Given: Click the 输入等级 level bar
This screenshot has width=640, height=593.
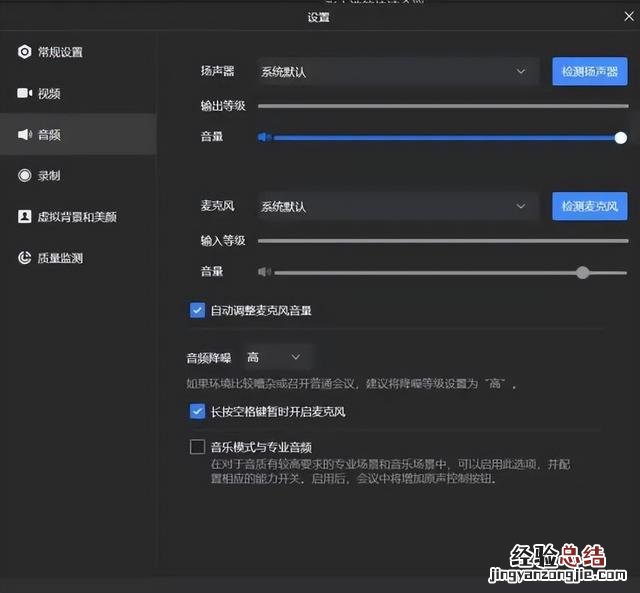Looking at the screenshot, I should (443, 241).
